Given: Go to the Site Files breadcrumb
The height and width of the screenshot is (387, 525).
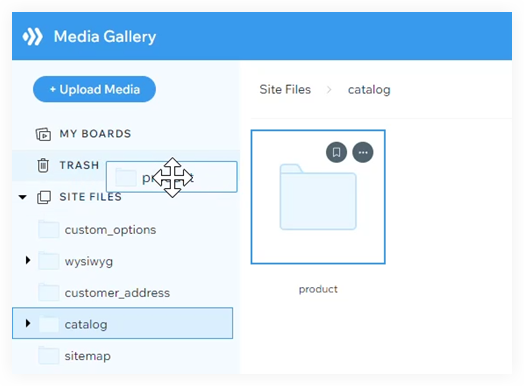Looking at the screenshot, I should pos(285,89).
